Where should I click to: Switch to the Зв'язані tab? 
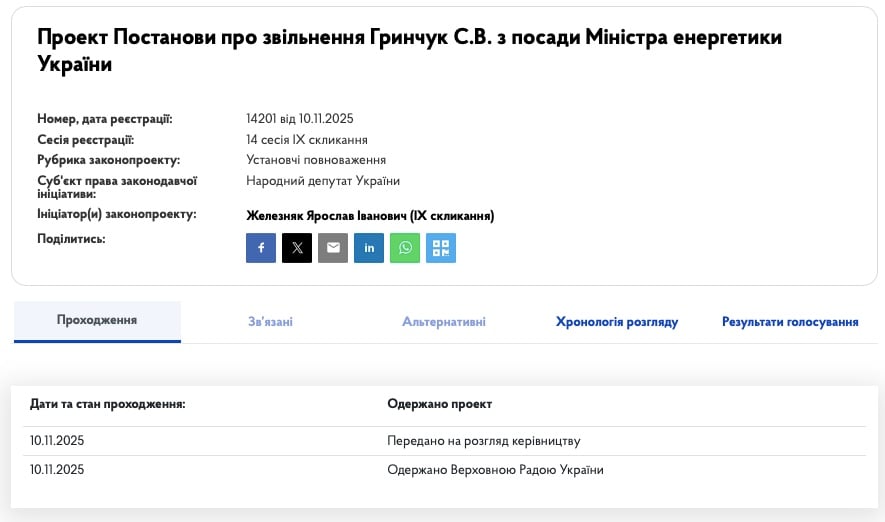[x=270, y=322]
